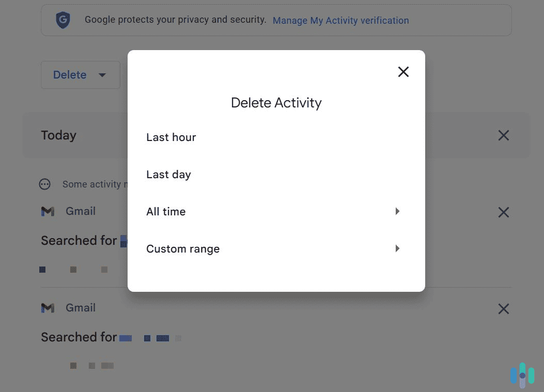Expand the Custom range option
Screen dimensions: 544x392
[397, 248]
